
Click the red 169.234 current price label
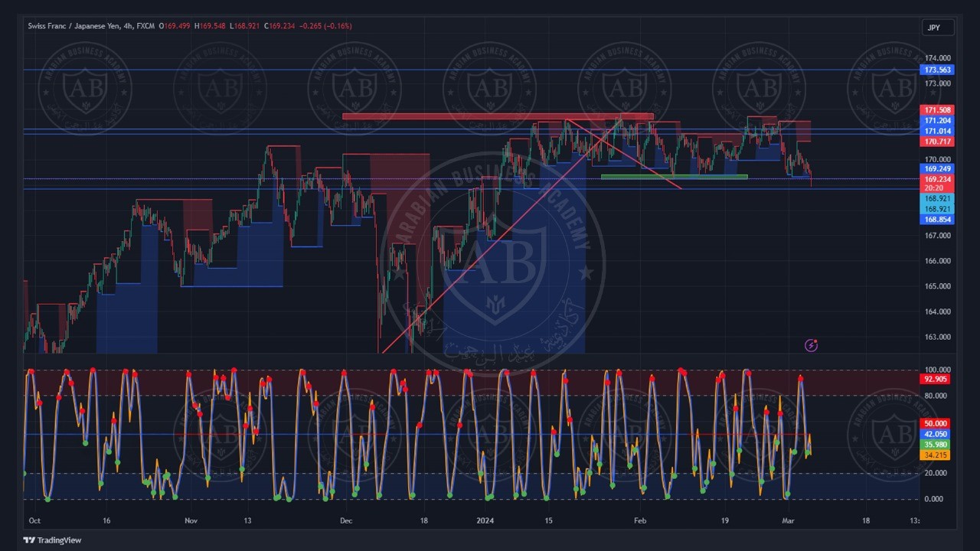coord(938,179)
